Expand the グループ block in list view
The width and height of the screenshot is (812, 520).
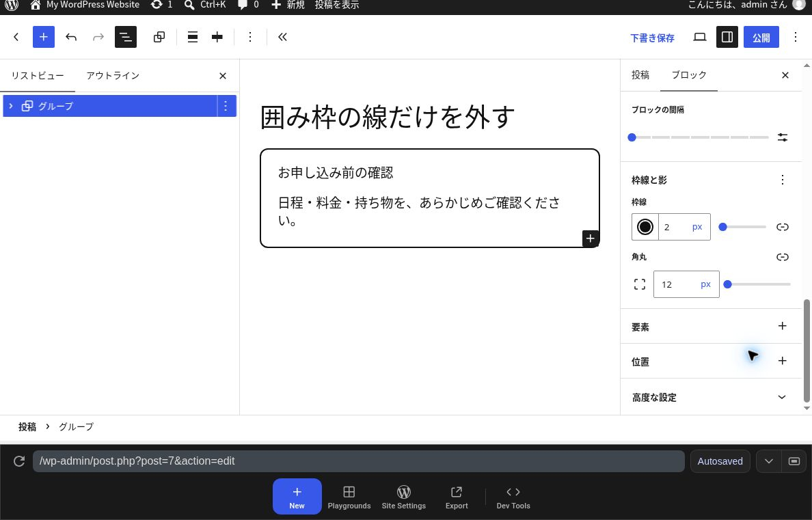11,106
